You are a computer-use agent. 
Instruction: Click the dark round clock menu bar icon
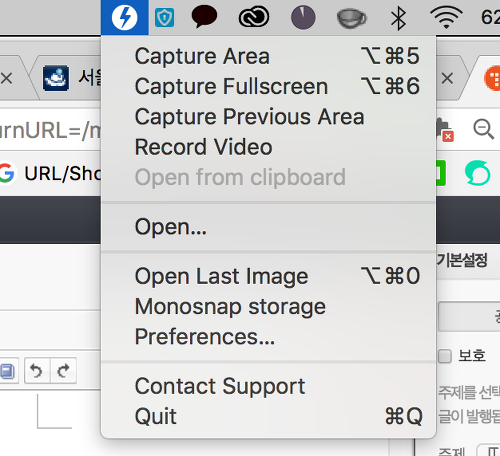pos(303,17)
